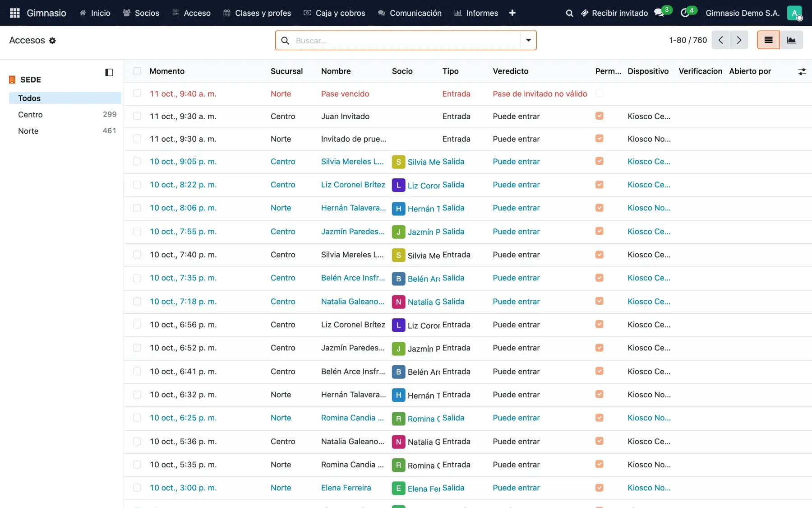Select the Pase vencido row checkbox
This screenshot has height=508, width=812.
coord(137,93)
